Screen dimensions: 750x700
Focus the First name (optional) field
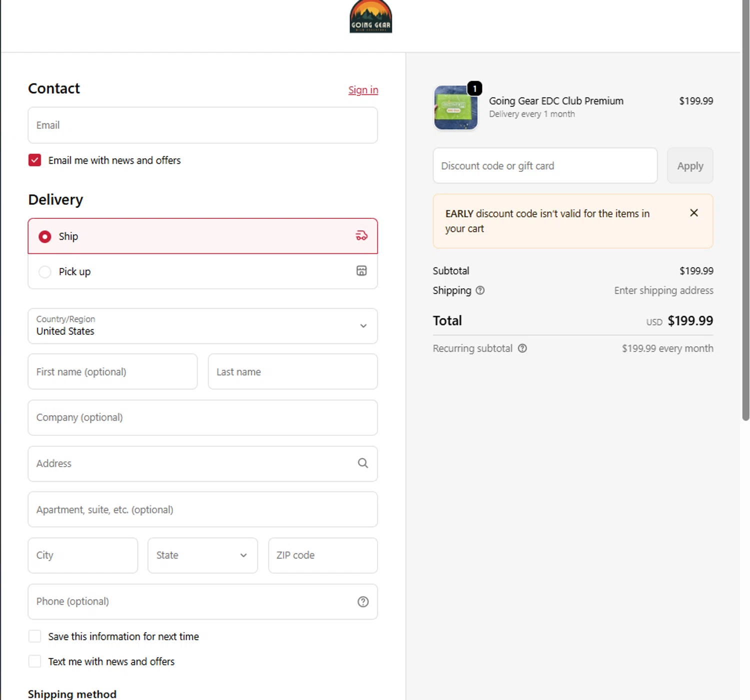click(112, 372)
